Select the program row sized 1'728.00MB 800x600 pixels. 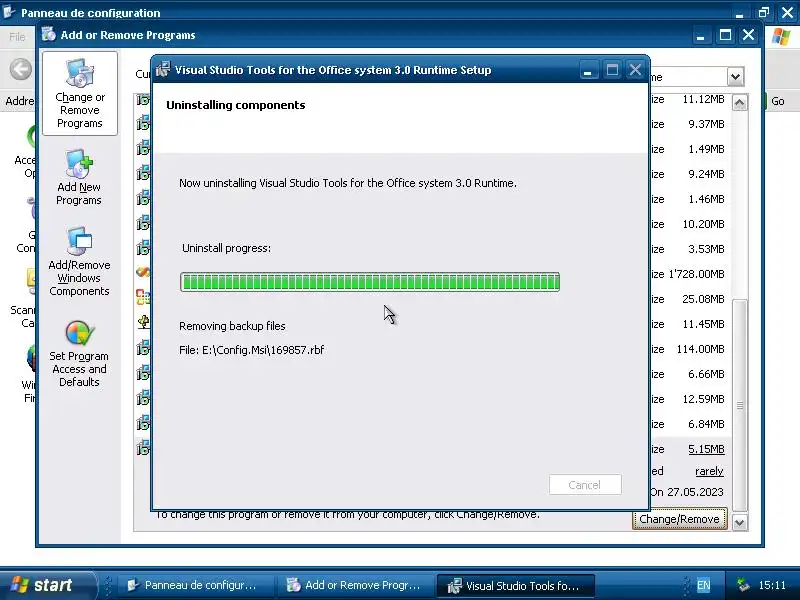[434, 274]
